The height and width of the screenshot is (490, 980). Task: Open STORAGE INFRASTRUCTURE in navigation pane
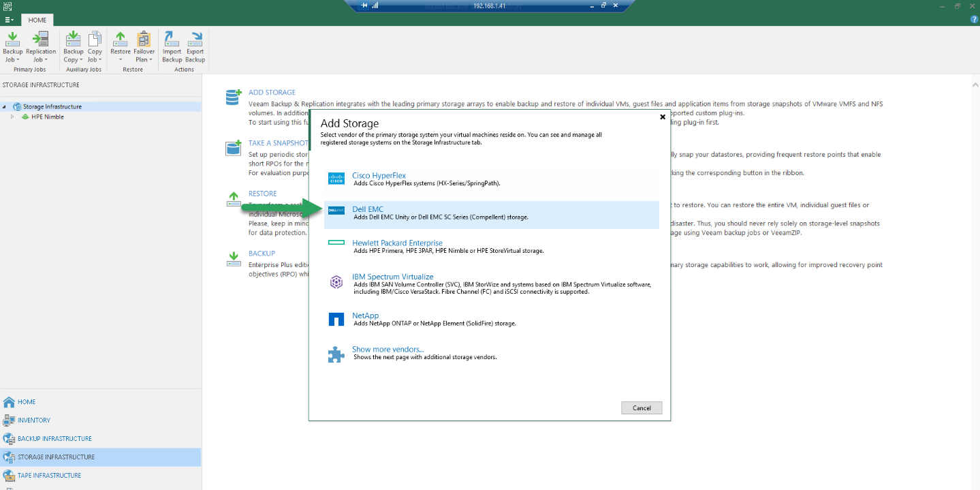[x=101, y=457]
